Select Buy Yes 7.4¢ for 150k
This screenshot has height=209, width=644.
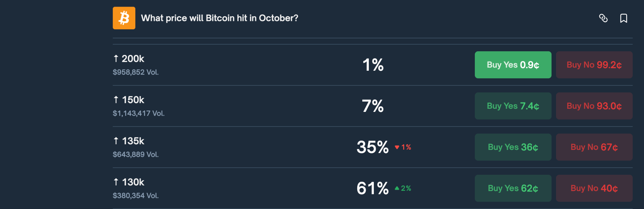513,106
